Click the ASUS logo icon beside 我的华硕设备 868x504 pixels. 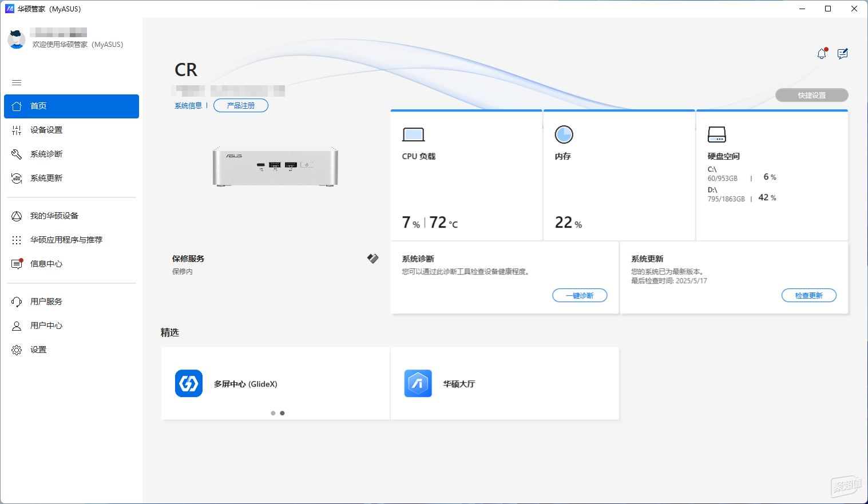click(x=17, y=216)
